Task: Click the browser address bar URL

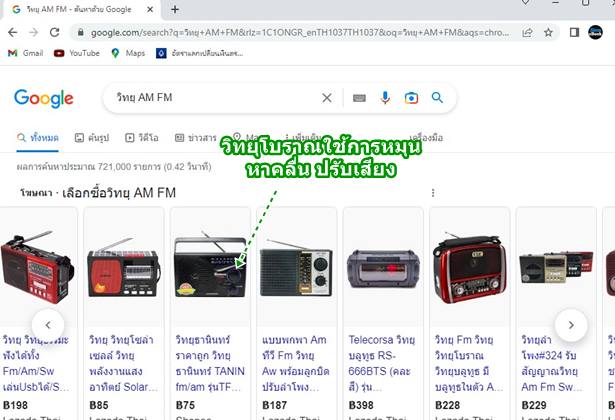Action: click(300, 33)
